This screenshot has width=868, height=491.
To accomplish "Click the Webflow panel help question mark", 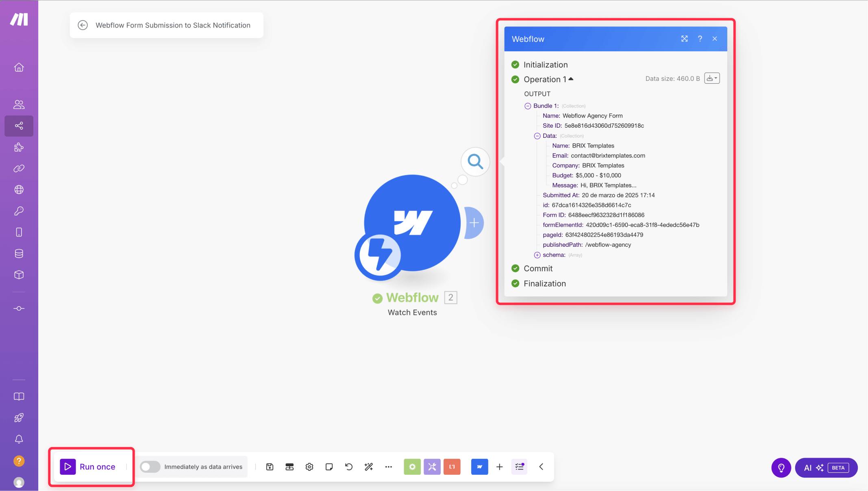I will click(x=700, y=39).
